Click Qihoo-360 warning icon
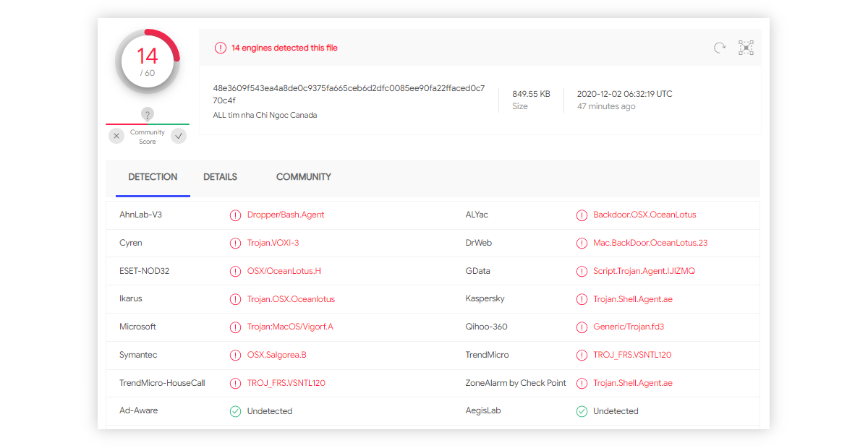868x448 pixels. (582, 327)
